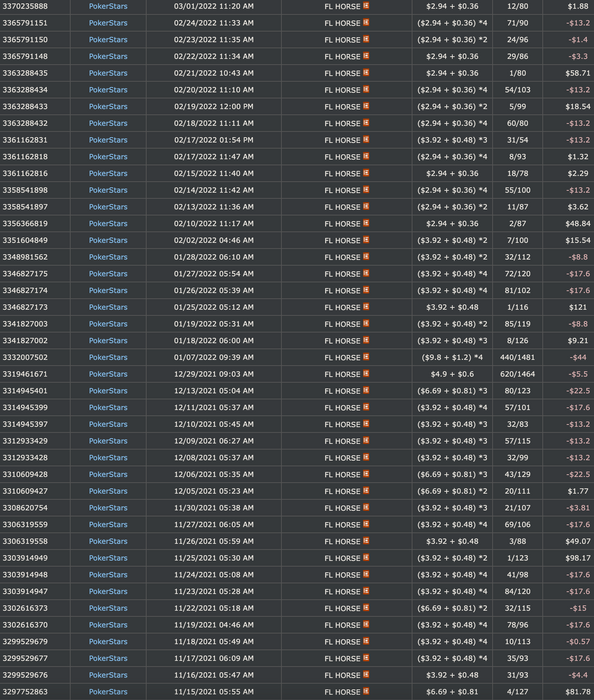This screenshot has width=594, height=700.
Task: Click the finish position 1/123
Action: tap(517, 558)
